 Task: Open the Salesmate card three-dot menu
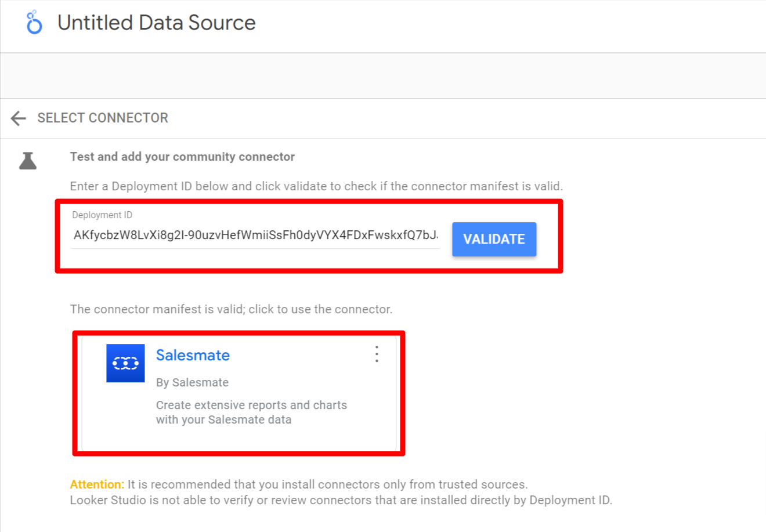click(377, 354)
